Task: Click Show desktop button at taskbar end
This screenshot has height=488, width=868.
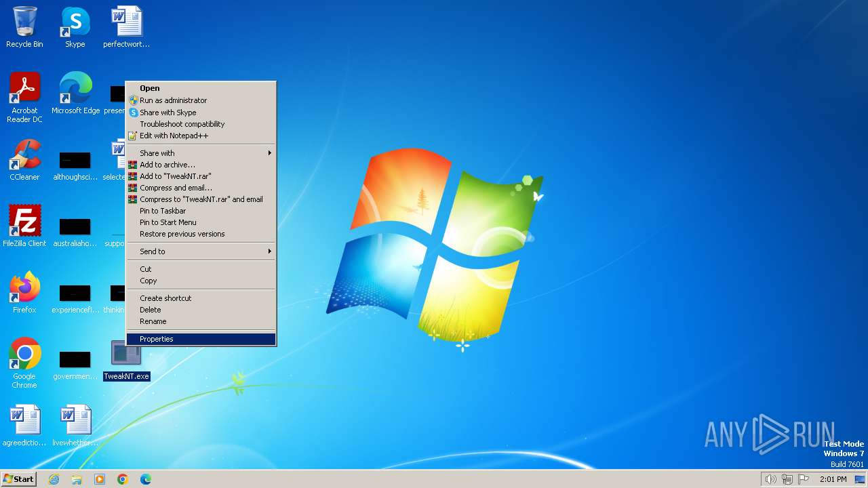Action: pyautogui.click(x=860, y=479)
